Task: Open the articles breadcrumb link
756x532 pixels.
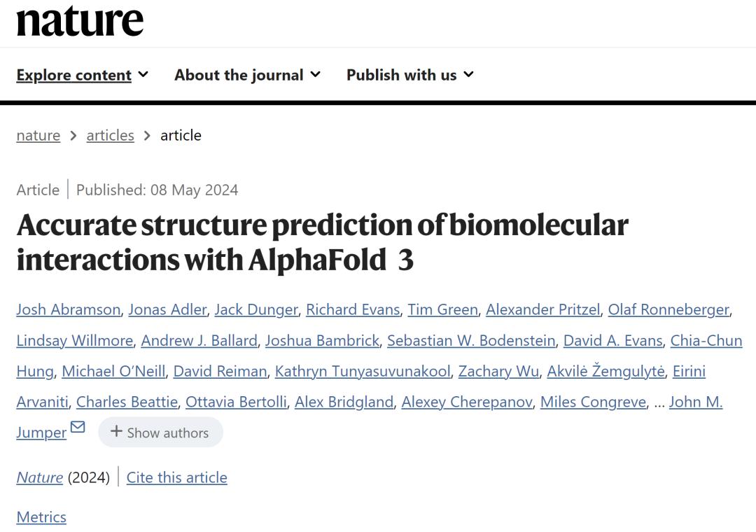Action: point(110,135)
